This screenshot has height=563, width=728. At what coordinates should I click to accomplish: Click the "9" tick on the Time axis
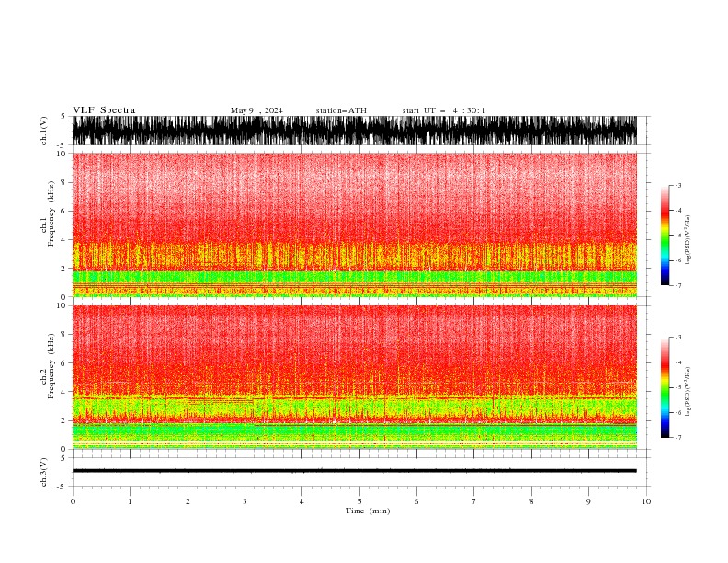[588, 501]
